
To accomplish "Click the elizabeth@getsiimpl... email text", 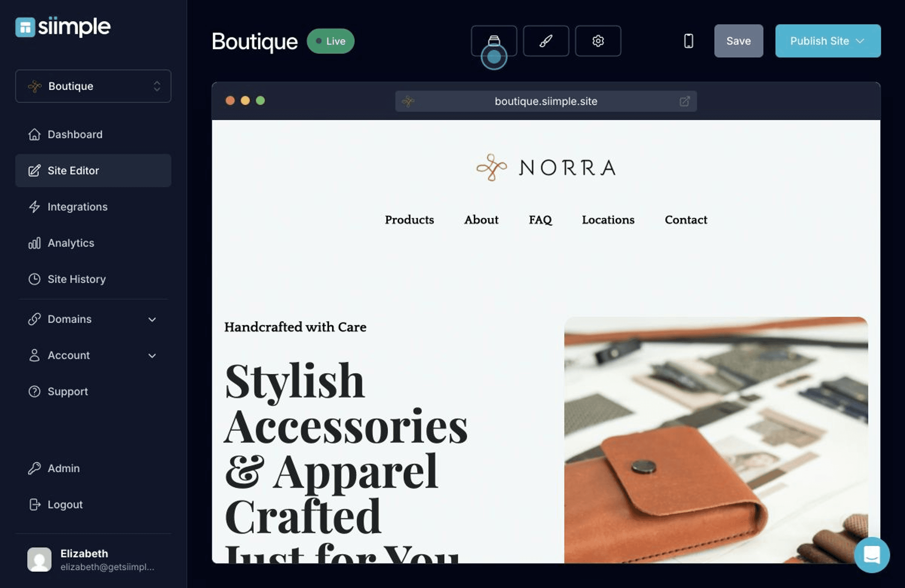I will pos(107,567).
